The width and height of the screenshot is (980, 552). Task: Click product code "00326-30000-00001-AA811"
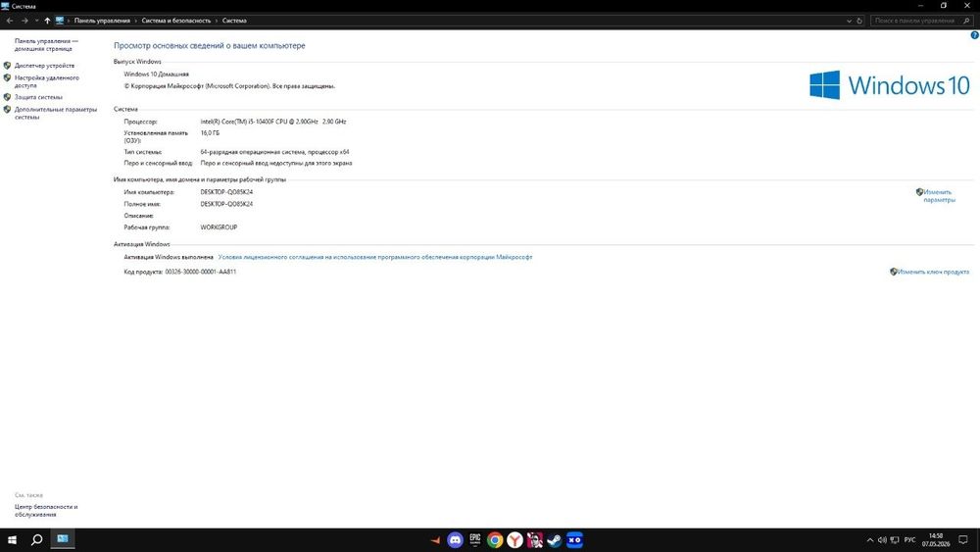coord(201,272)
